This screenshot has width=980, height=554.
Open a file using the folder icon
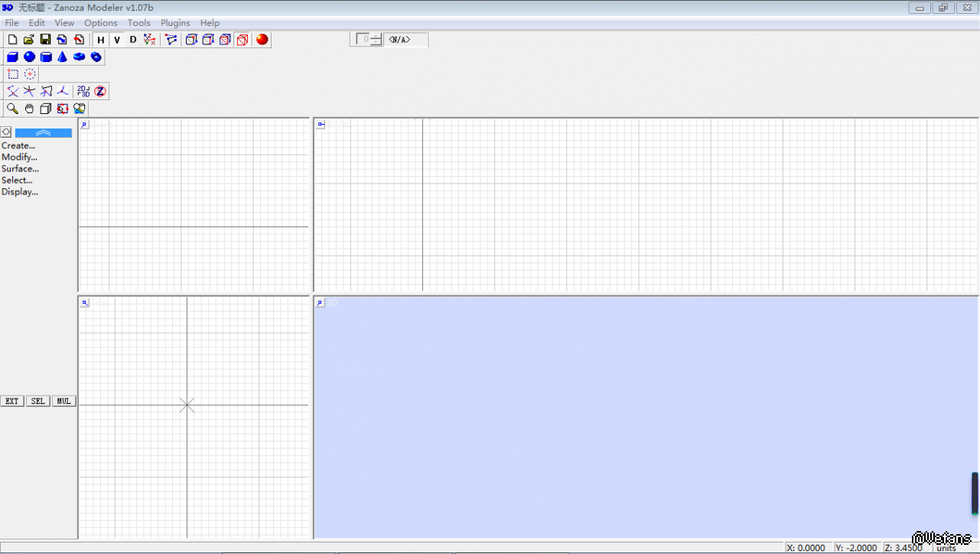pyautogui.click(x=29, y=40)
